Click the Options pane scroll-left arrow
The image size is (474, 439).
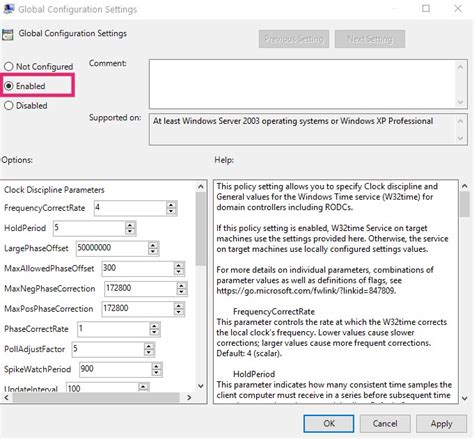coord(6,397)
